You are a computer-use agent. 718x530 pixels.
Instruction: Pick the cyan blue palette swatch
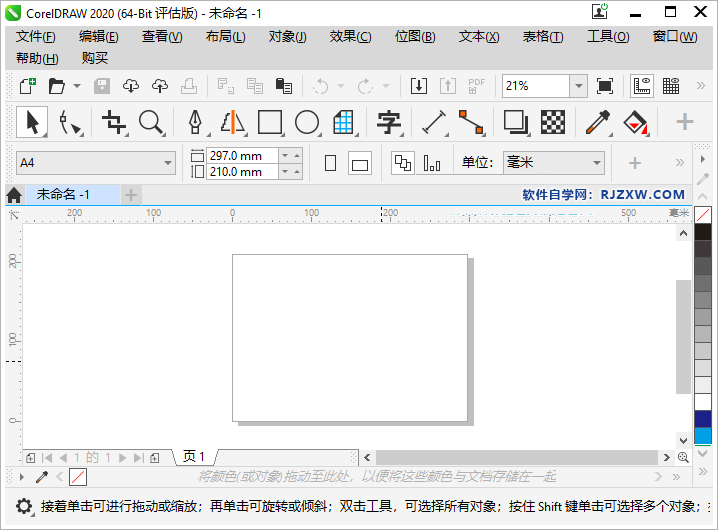(x=703, y=436)
